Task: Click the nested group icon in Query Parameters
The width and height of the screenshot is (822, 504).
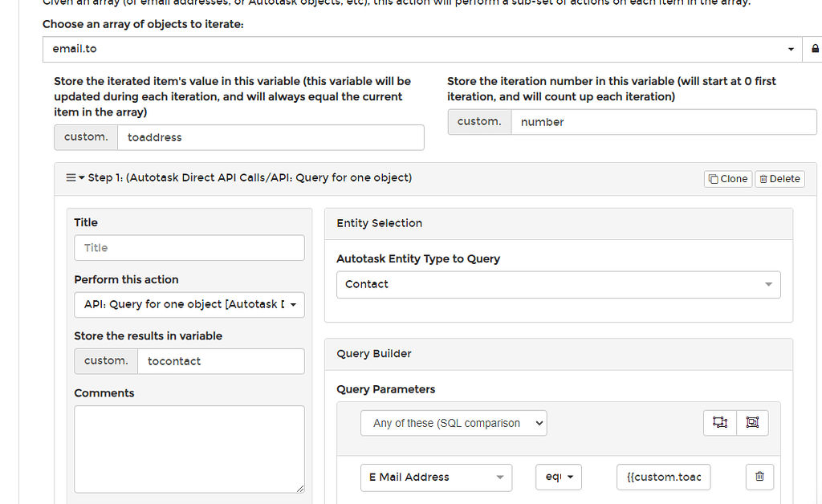Action: click(x=752, y=423)
